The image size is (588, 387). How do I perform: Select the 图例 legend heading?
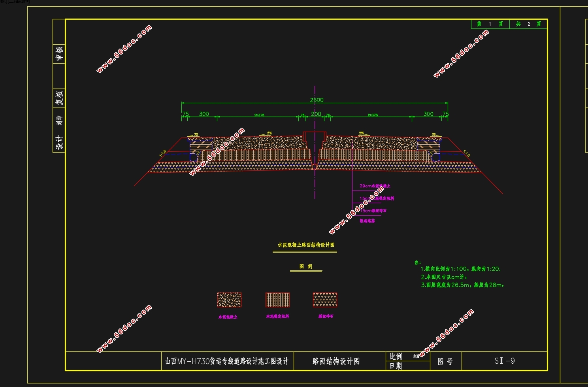pos(305,266)
